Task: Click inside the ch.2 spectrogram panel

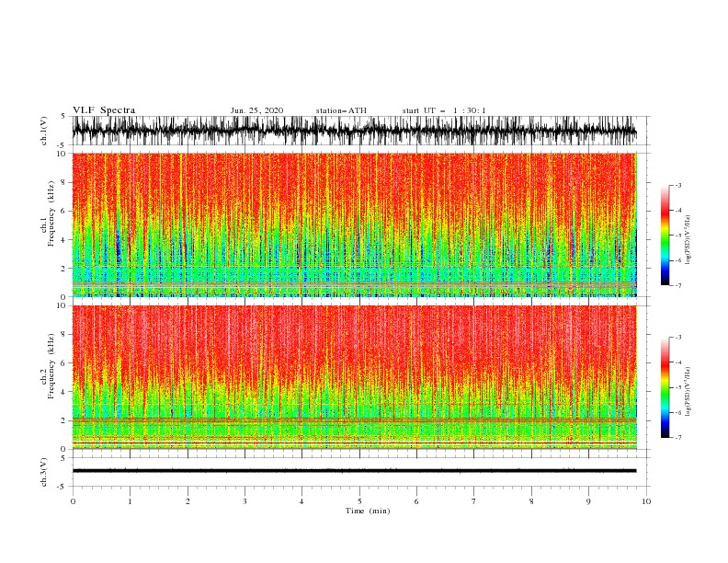Action: coord(354,377)
